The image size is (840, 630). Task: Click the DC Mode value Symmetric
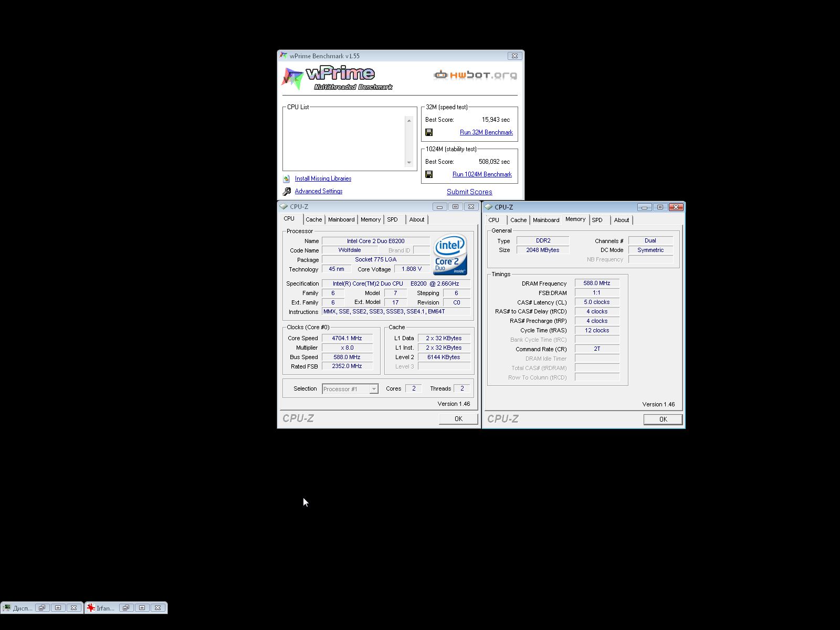click(650, 250)
